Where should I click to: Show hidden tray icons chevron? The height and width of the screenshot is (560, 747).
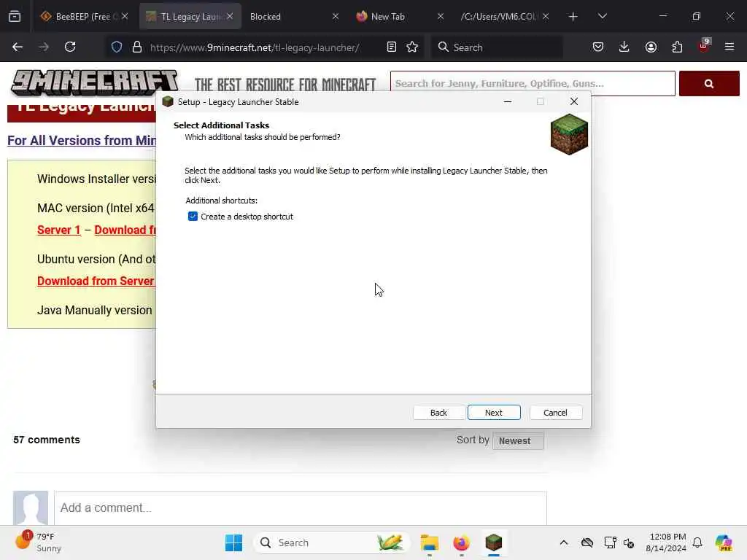[x=564, y=542]
